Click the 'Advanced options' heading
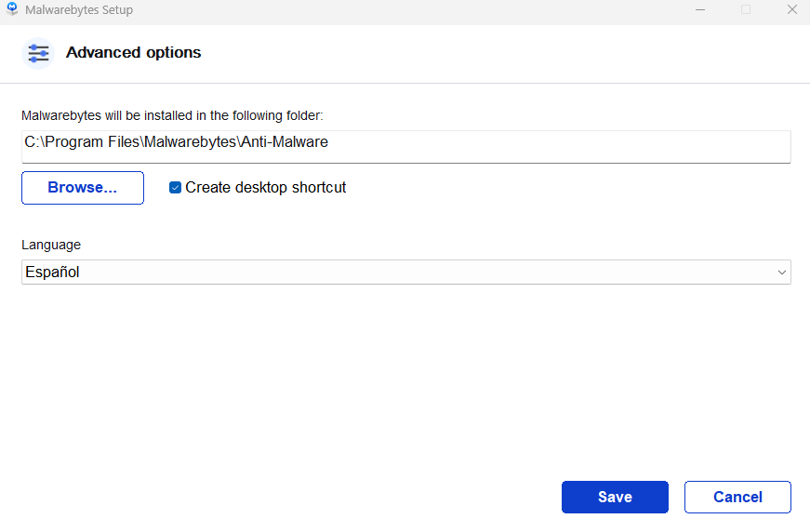The width and height of the screenshot is (810, 532). tap(133, 53)
